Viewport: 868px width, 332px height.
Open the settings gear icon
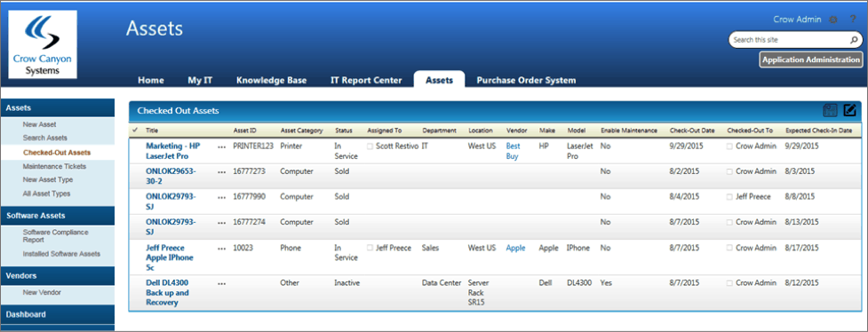click(832, 20)
